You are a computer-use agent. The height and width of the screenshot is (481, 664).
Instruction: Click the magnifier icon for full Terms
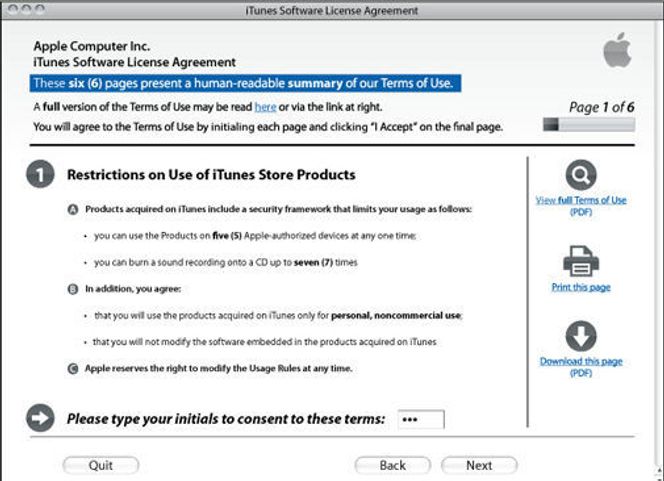tap(581, 175)
